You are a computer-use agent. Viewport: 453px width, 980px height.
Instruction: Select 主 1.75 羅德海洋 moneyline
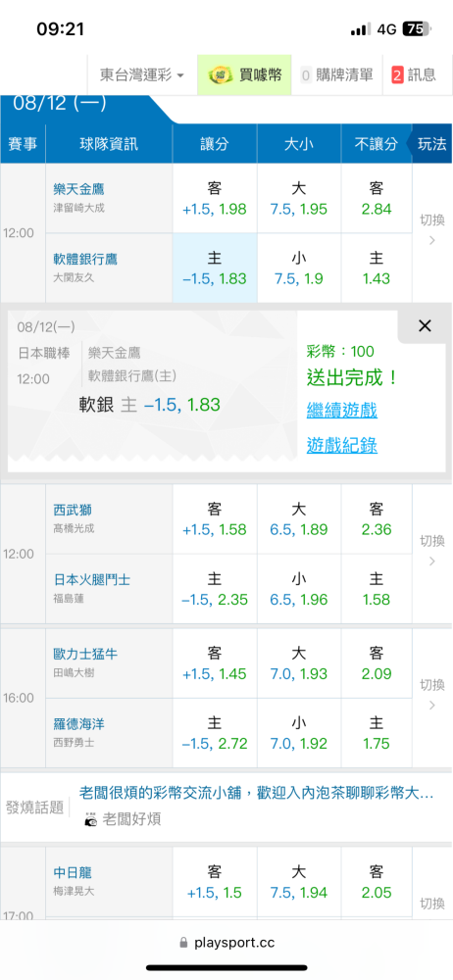click(377, 733)
